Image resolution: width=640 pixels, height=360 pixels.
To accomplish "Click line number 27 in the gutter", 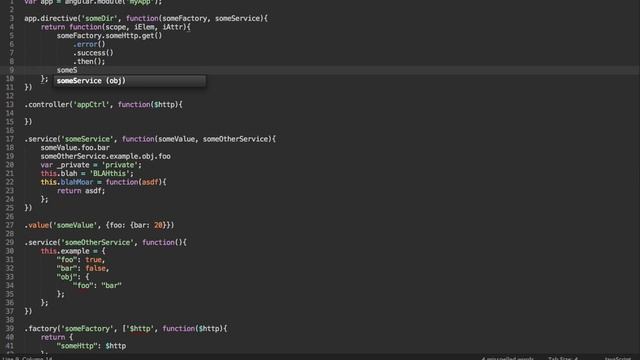I will pos(9,225).
